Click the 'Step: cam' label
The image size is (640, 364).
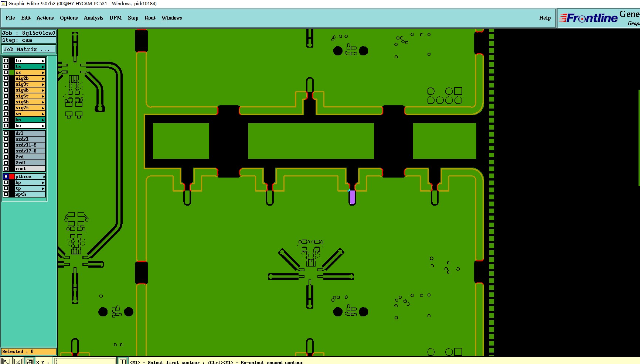(x=29, y=40)
